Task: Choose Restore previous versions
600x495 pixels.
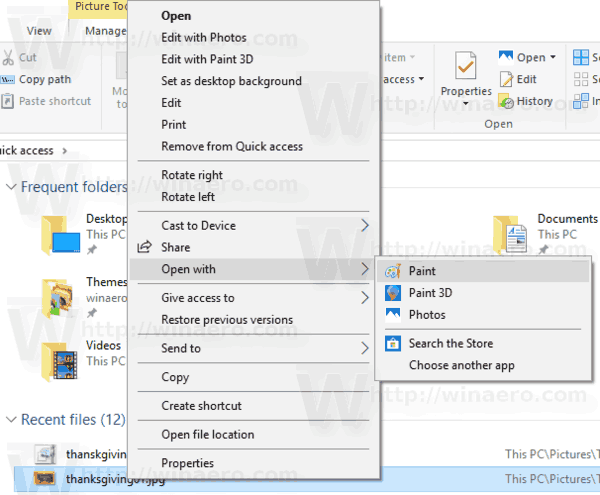Action: [x=253, y=320]
